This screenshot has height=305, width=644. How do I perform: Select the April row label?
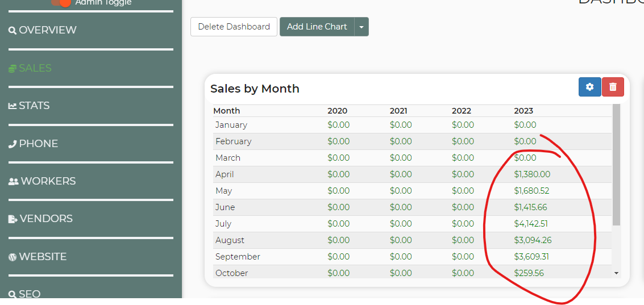pyautogui.click(x=225, y=174)
